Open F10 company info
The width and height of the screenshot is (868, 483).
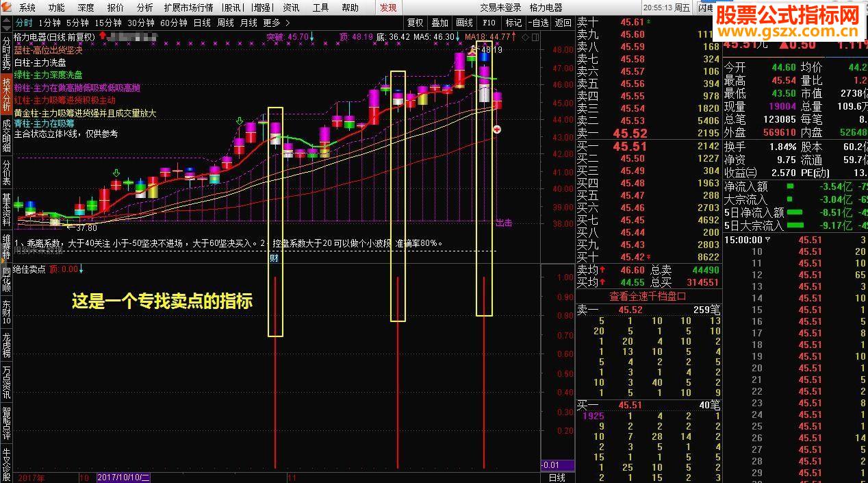(x=489, y=23)
